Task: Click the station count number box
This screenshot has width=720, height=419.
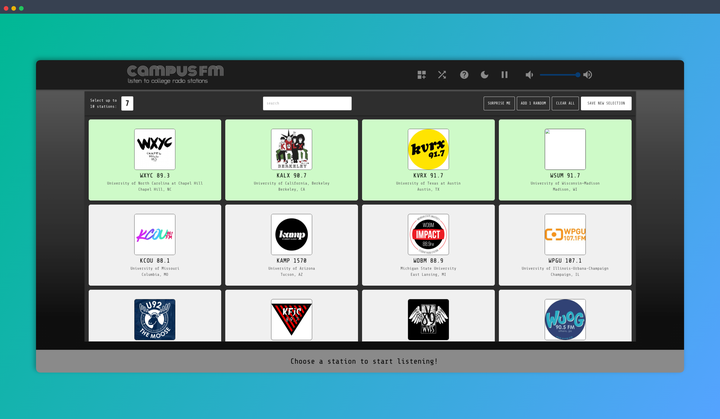Action: pyautogui.click(x=127, y=103)
